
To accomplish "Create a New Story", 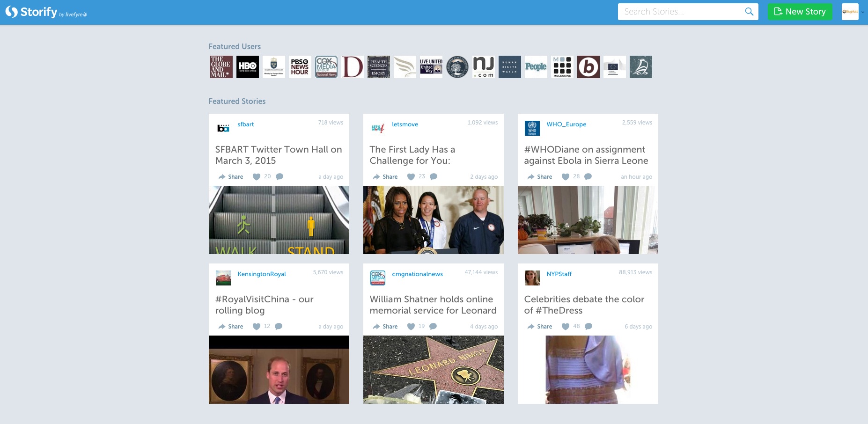I will click(800, 12).
